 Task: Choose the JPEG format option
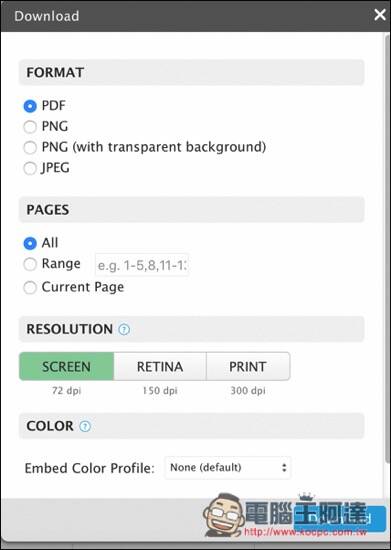pos(30,168)
